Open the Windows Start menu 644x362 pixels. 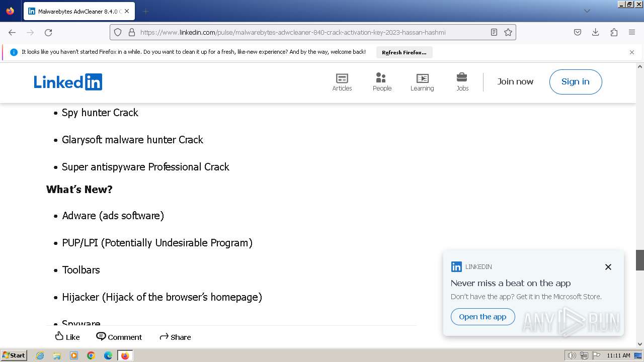pos(14,355)
